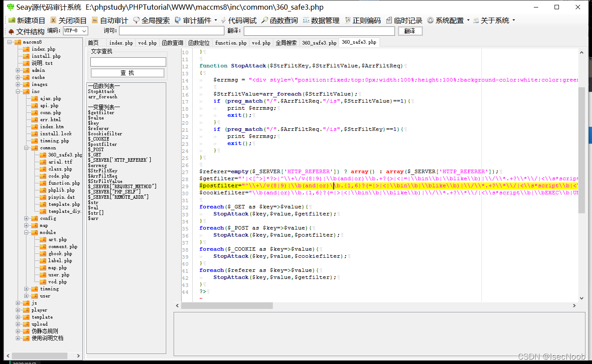This screenshot has height=364, width=592.
Task: Switch to the 函数定位 tab
Action: [x=199, y=43]
